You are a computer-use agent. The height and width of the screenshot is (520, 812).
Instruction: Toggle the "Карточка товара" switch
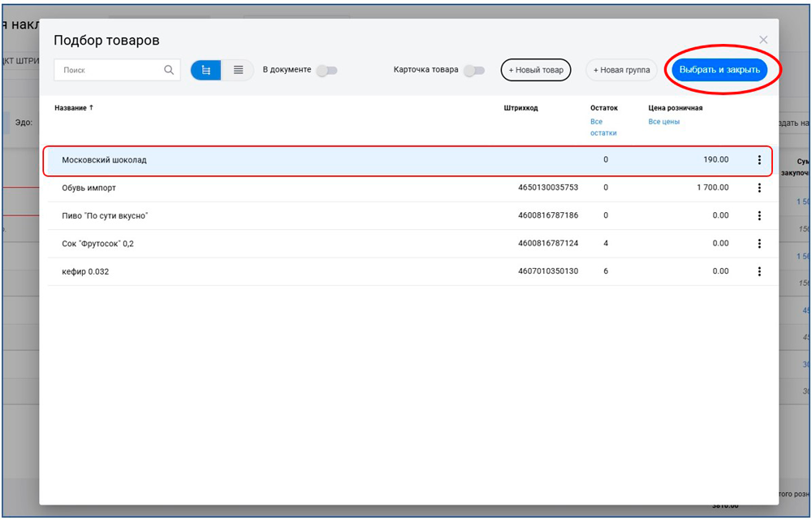coord(473,71)
